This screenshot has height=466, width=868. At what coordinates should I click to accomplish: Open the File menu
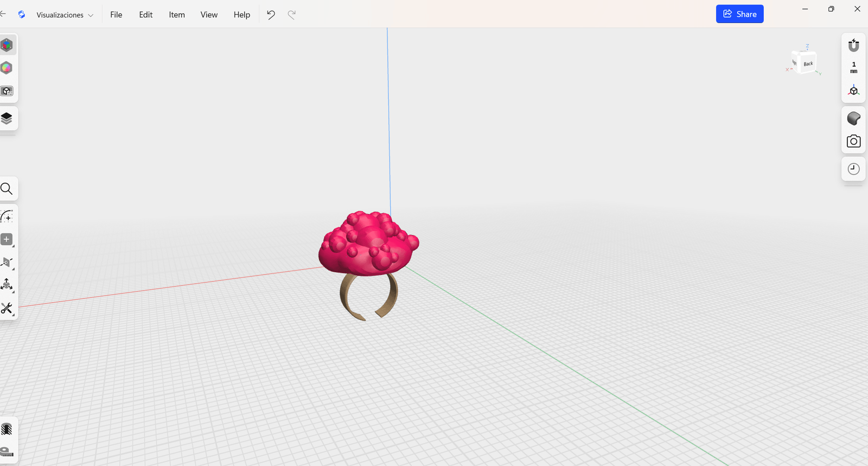tap(116, 15)
